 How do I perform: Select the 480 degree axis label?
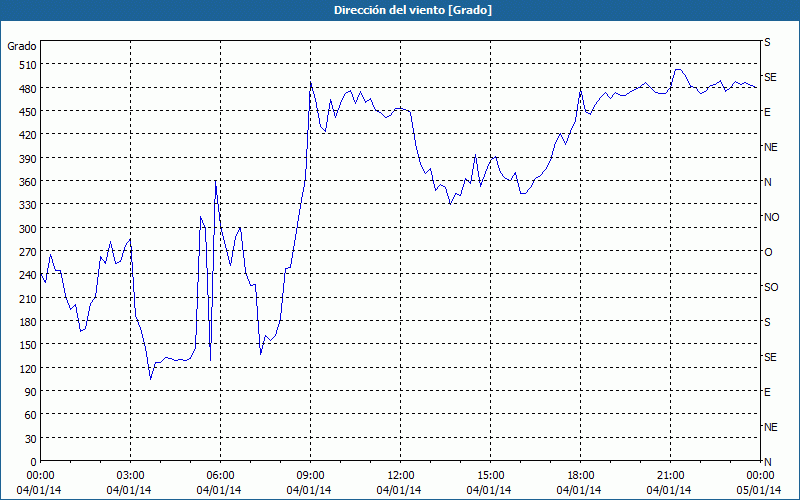pos(28,89)
